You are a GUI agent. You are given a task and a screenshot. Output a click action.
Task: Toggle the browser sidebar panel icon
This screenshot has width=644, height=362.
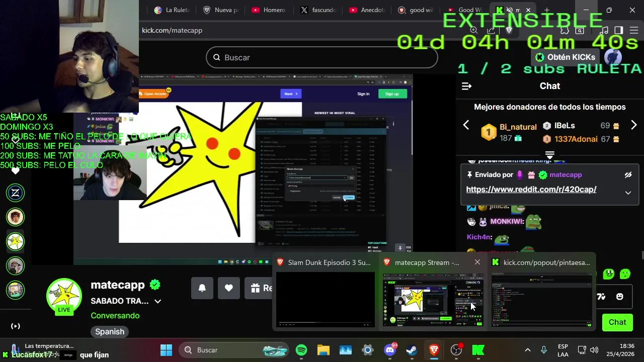coord(619,30)
